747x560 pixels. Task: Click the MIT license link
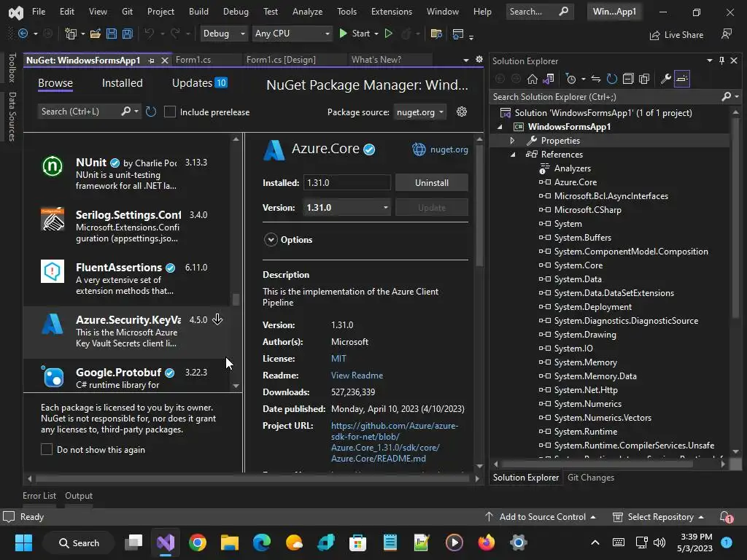[338, 359]
